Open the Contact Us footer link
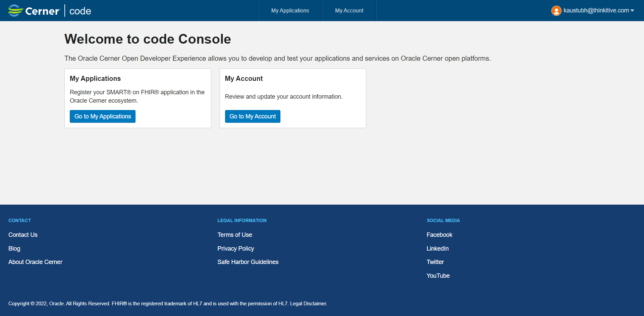This screenshot has height=316, width=644. pos(23,235)
